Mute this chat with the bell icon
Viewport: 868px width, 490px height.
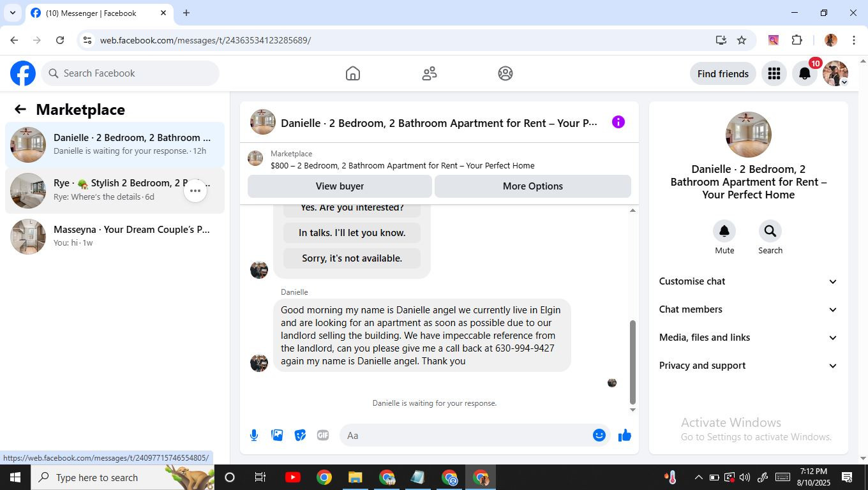tap(724, 231)
